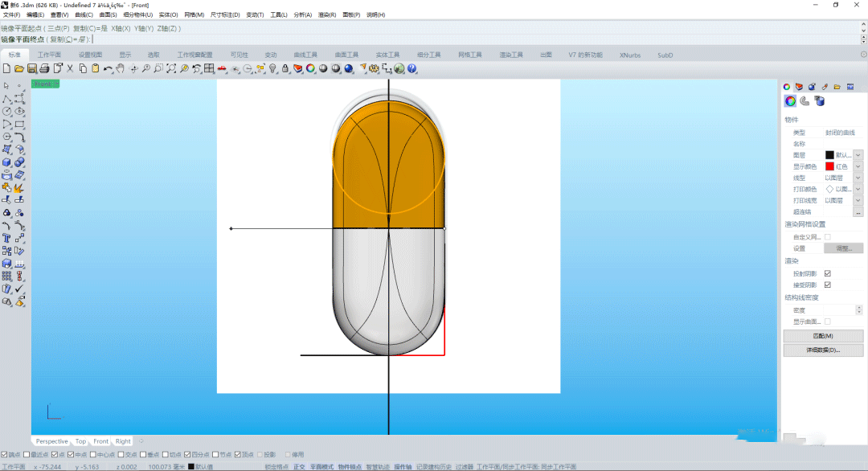Screen dimensions: 868x471
Task: Click the light bulb hide objects icon
Action: (272, 68)
